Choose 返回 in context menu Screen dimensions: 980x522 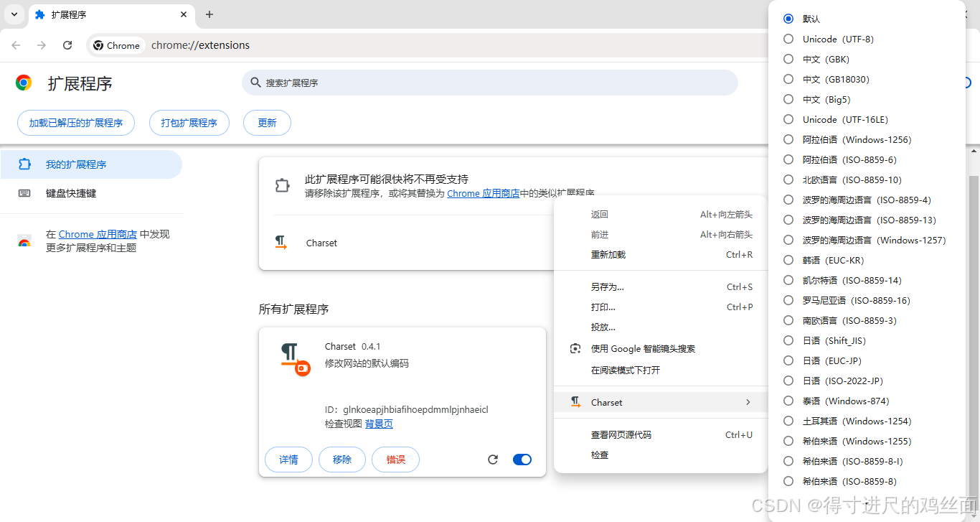click(661, 215)
